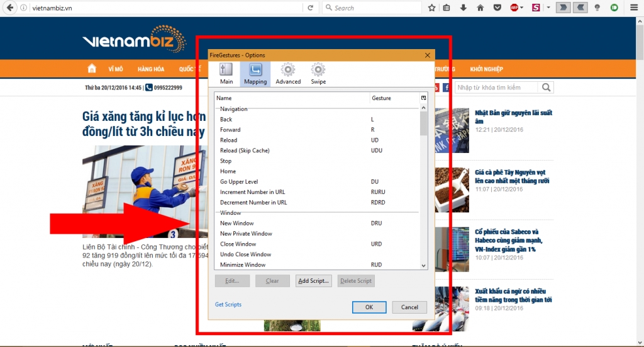Select the New Window row
The width and height of the screenshot is (644, 347).
click(x=317, y=223)
